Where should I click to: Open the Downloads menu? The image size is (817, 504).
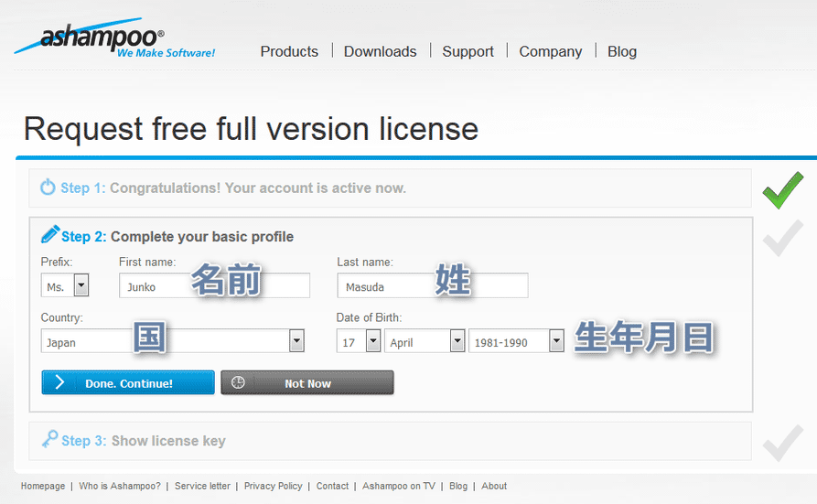tap(381, 51)
